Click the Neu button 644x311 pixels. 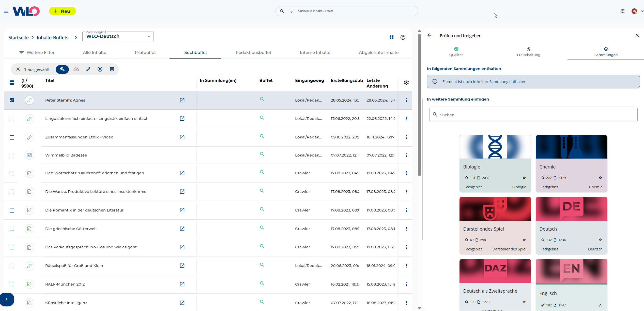tap(62, 11)
